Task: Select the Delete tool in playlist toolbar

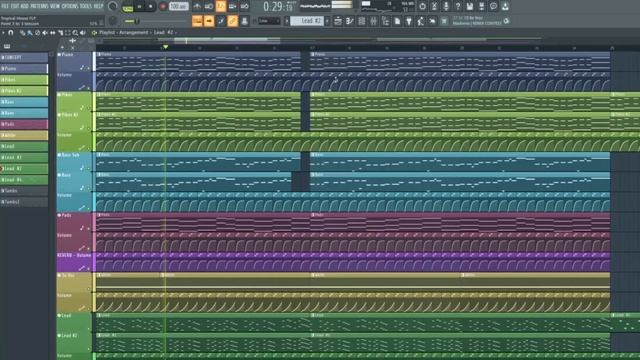Action: pos(37,32)
